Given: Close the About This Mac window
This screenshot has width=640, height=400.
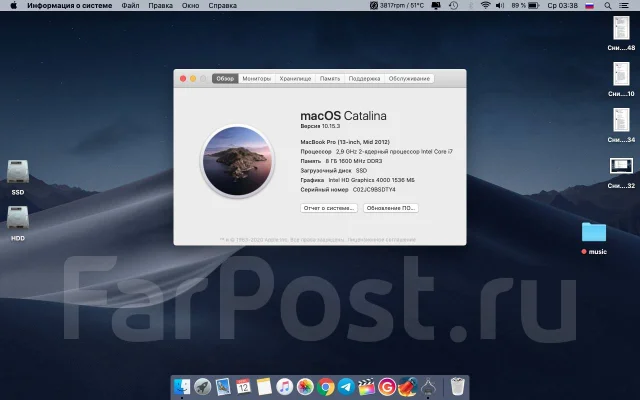Looking at the screenshot, I should pos(183,78).
